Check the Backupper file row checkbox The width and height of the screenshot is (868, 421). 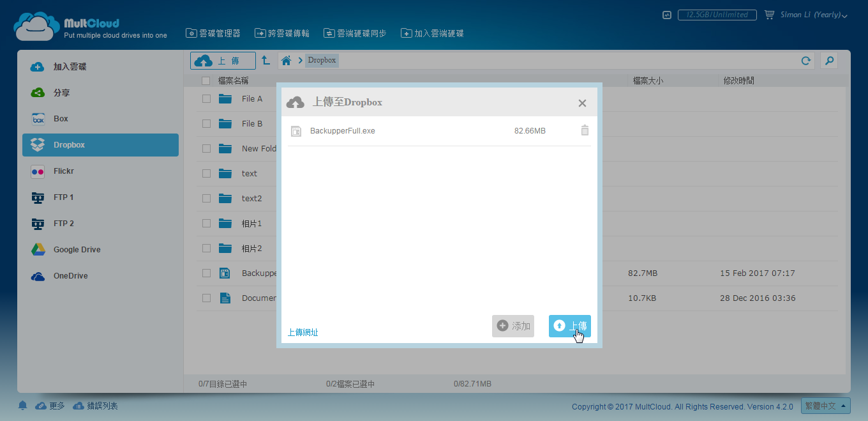(x=206, y=273)
